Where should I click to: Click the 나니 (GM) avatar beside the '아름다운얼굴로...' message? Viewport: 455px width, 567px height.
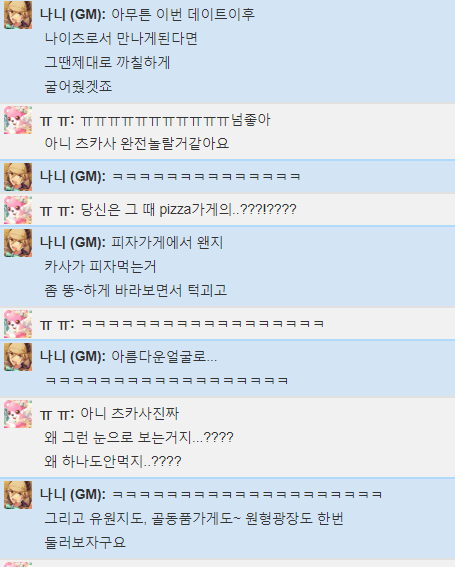click(18, 357)
